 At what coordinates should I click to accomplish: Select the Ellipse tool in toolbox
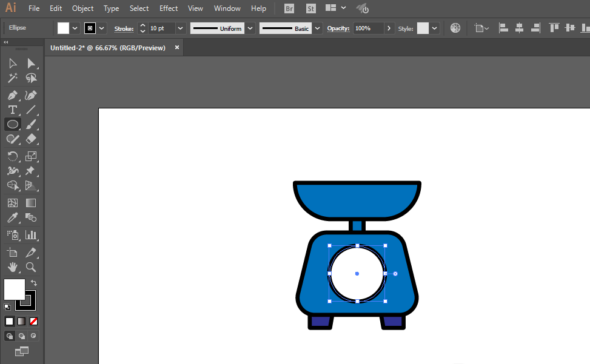click(12, 124)
